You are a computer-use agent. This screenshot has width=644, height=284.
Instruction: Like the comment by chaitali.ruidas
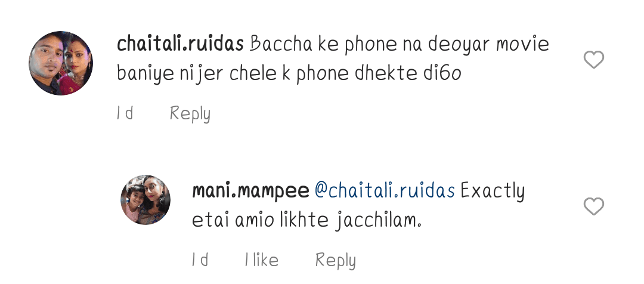coord(593,60)
